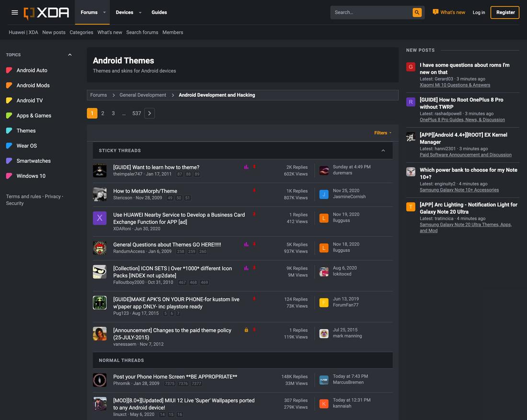
Task: Click the Android Auto topic tag icon
Action: tap(9, 70)
